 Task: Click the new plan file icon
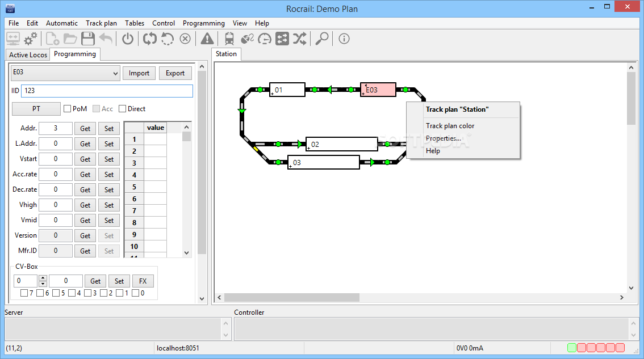[x=52, y=39]
